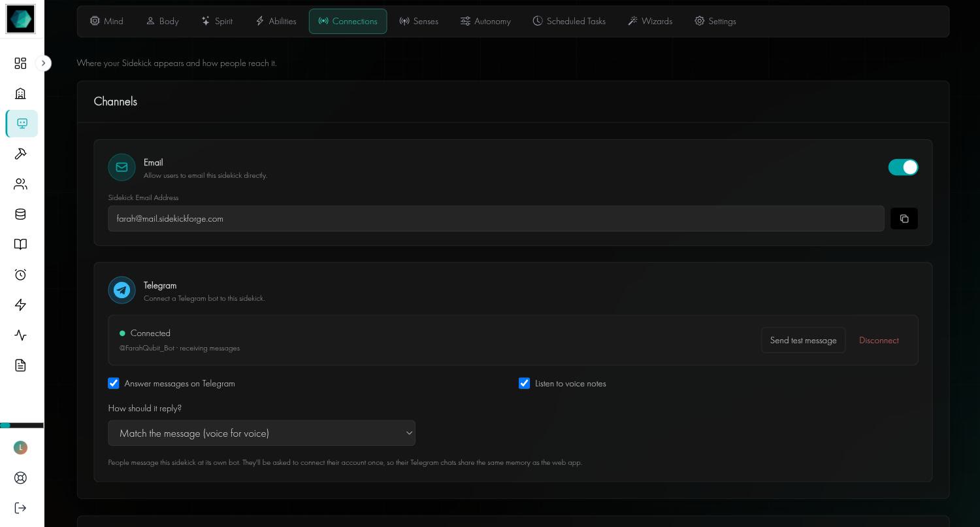Select the Connections tab
Screen dimensions: 980x527
(x=348, y=21)
